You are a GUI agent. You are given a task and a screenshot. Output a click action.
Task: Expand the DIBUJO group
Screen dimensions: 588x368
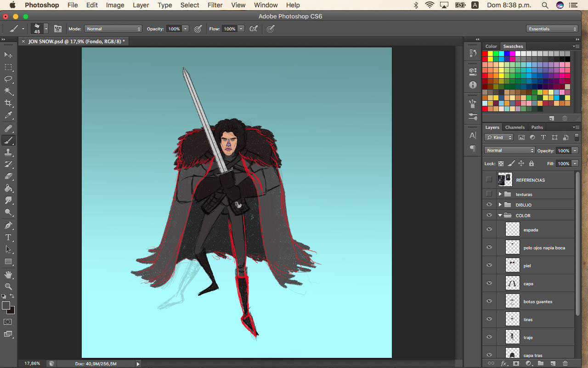500,205
